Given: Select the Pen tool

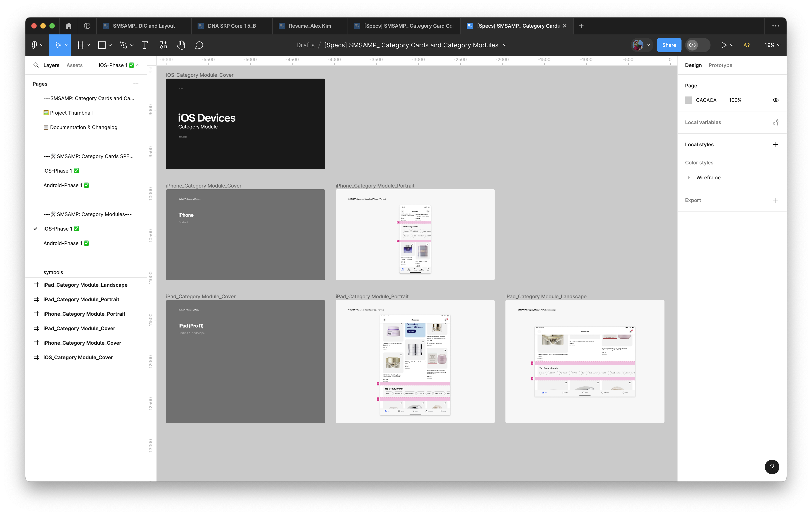Looking at the screenshot, I should (x=123, y=45).
